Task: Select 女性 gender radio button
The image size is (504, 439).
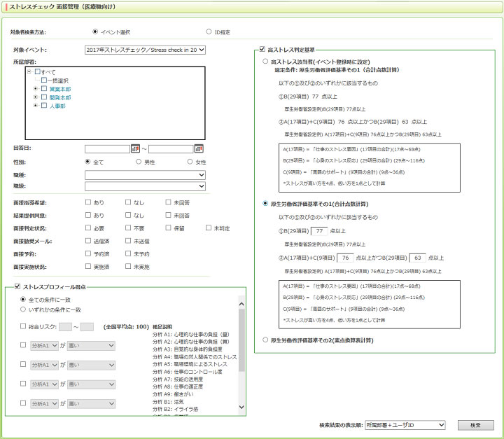Action: coord(190,162)
